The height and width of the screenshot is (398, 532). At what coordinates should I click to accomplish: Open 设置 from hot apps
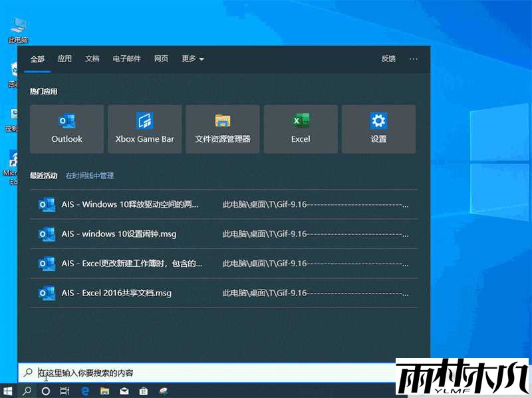378,128
